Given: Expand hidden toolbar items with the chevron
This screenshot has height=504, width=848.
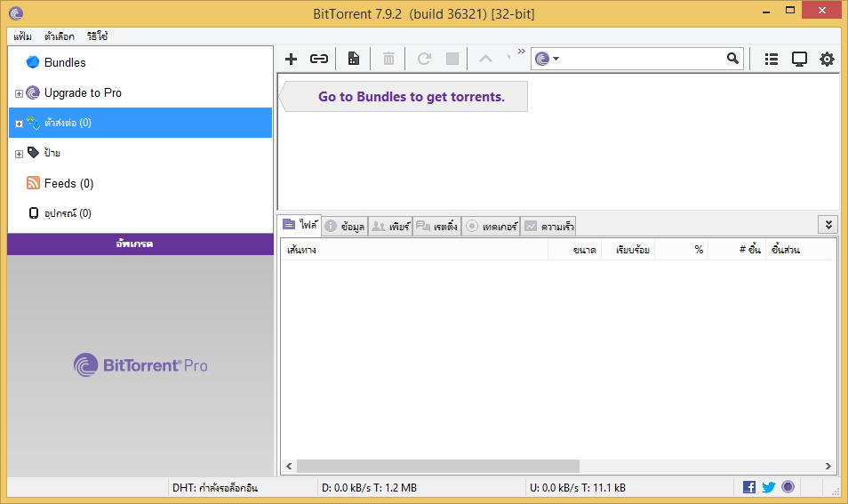Looking at the screenshot, I should point(522,52).
